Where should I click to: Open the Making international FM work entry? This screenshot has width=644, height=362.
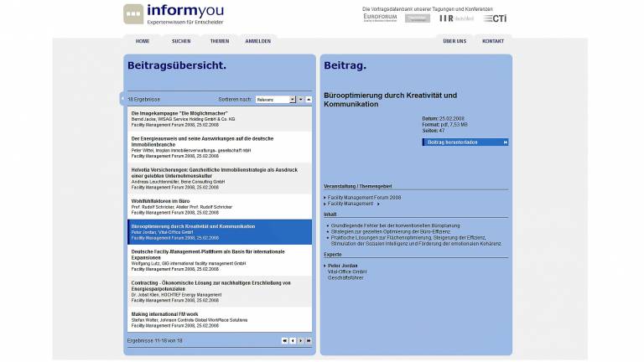[165, 313]
